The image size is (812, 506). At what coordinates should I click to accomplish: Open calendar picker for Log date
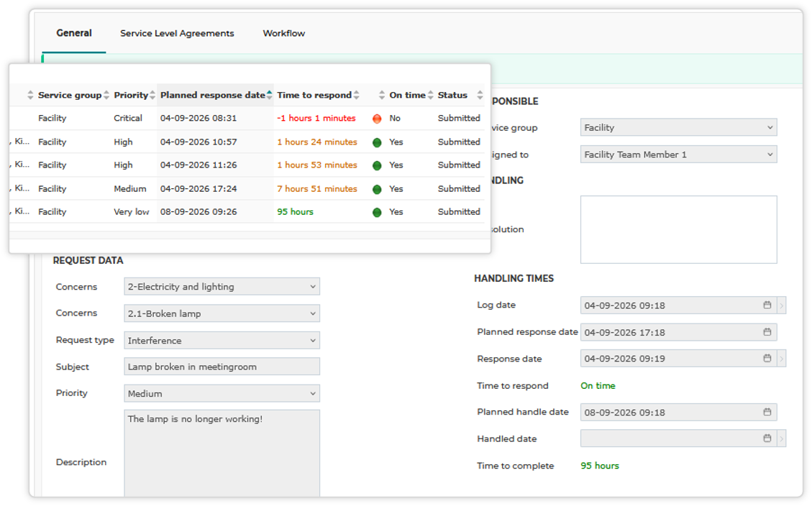click(767, 305)
